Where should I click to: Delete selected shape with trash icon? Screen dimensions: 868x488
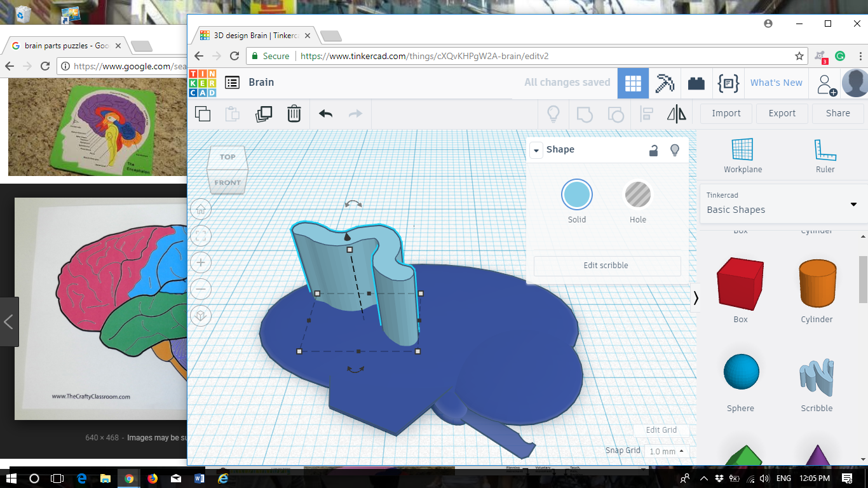click(x=294, y=114)
